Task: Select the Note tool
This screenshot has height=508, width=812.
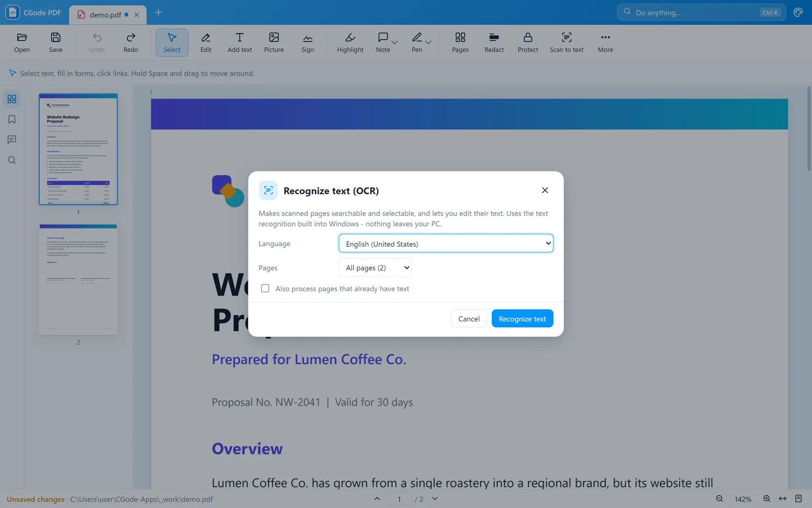Action: [383, 42]
